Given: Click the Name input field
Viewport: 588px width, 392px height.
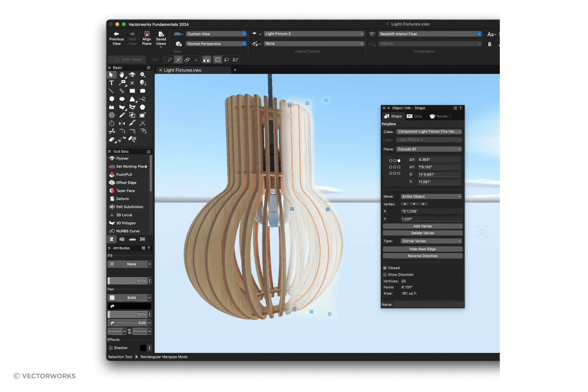Looking at the screenshot, I should (429, 305).
